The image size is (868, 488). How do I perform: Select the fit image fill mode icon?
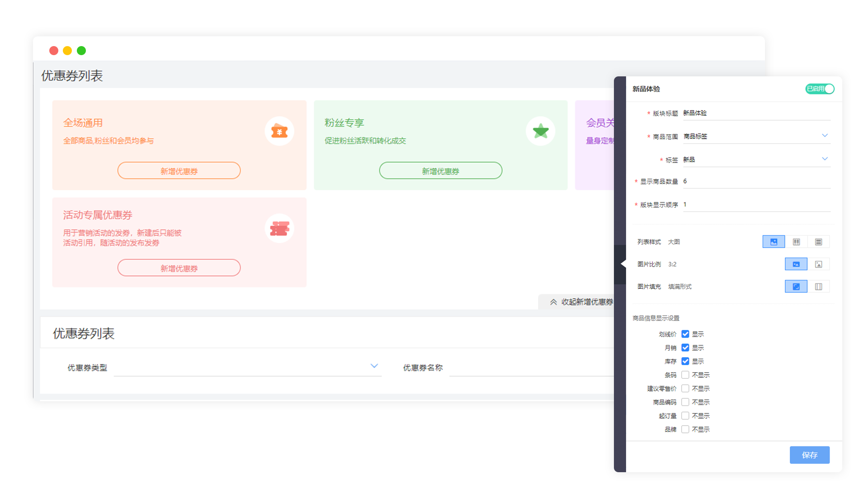[818, 286]
